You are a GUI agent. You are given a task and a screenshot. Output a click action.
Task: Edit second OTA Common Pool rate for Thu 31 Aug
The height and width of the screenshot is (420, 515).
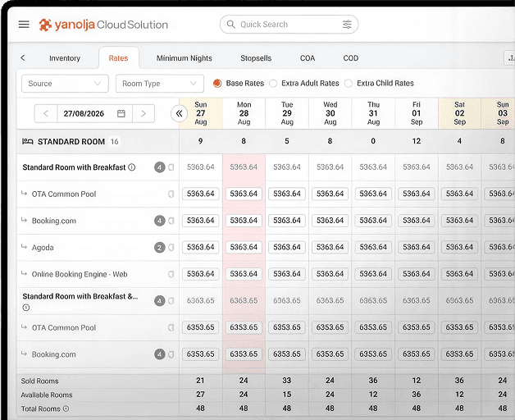[373, 327]
